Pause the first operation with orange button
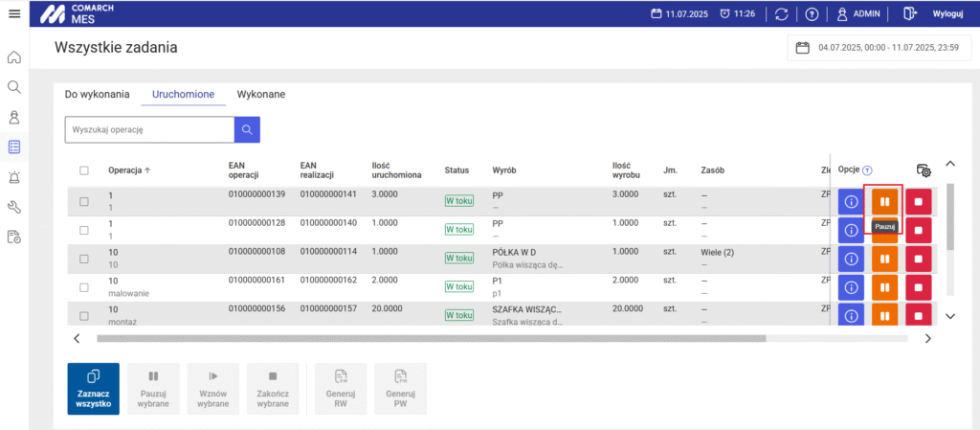Screen dimensions: 980x430 pyautogui.click(x=884, y=202)
